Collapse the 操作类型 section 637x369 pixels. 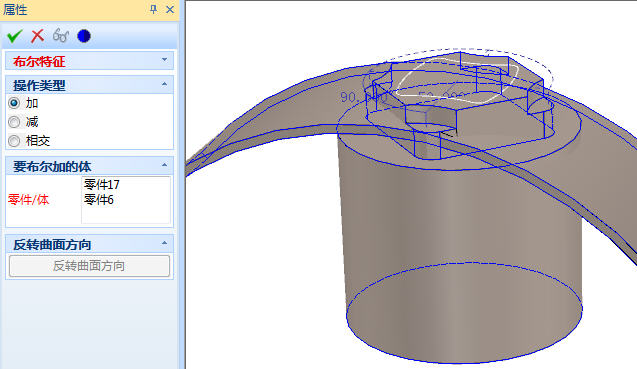(x=164, y=84)
